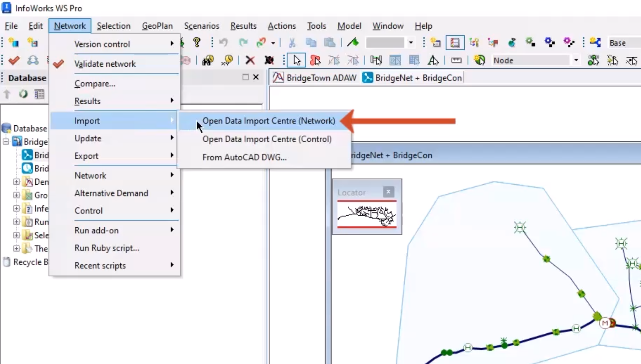This screenshot has width=641, height=364.
Task: Click the green gear toolbar icon
Action: click(x=531, y=42)
